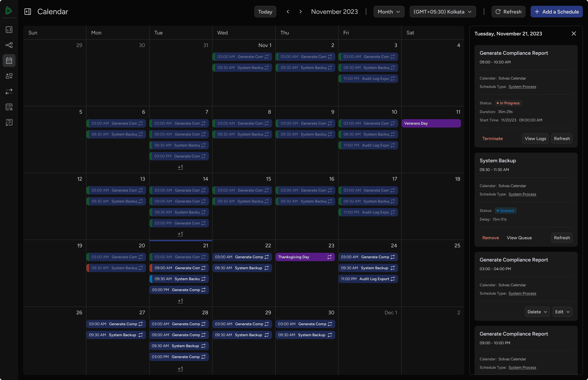Close the Tuesday November 21 detail panel

[x=573, y=33]
